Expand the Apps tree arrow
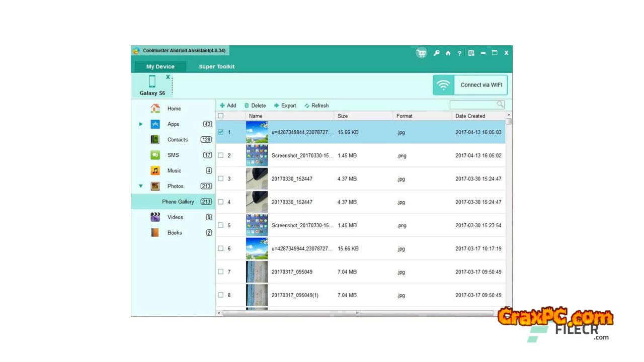The width and height of the screenshot is (644, 362). tap(141, 124)
